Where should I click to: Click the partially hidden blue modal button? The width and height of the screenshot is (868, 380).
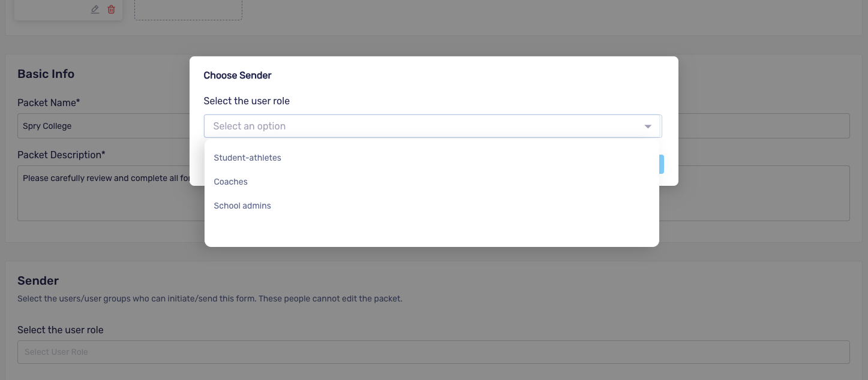click(662, 164)
